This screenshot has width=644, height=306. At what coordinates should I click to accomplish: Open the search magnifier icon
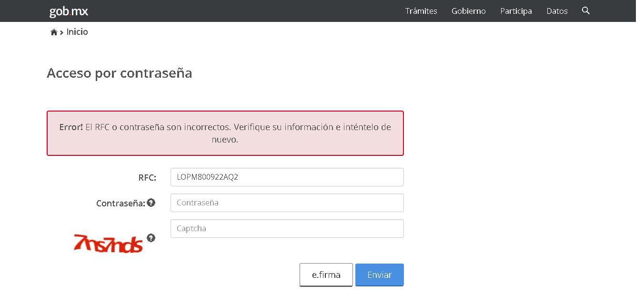[x=586, y=10]
